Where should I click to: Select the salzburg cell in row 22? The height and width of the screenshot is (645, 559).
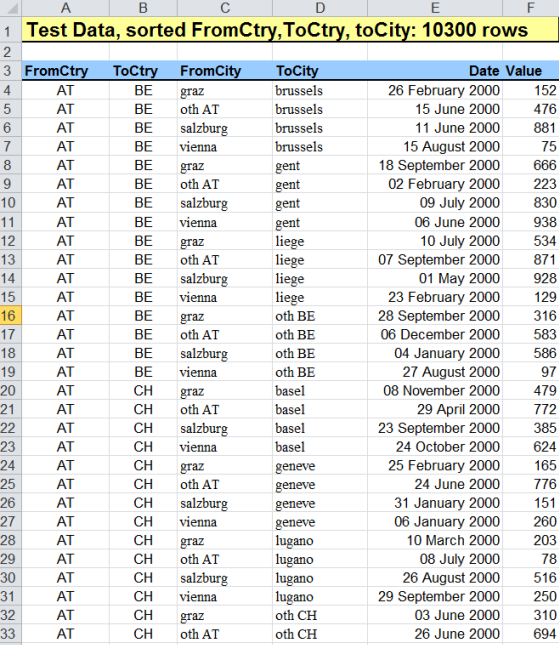225,428
